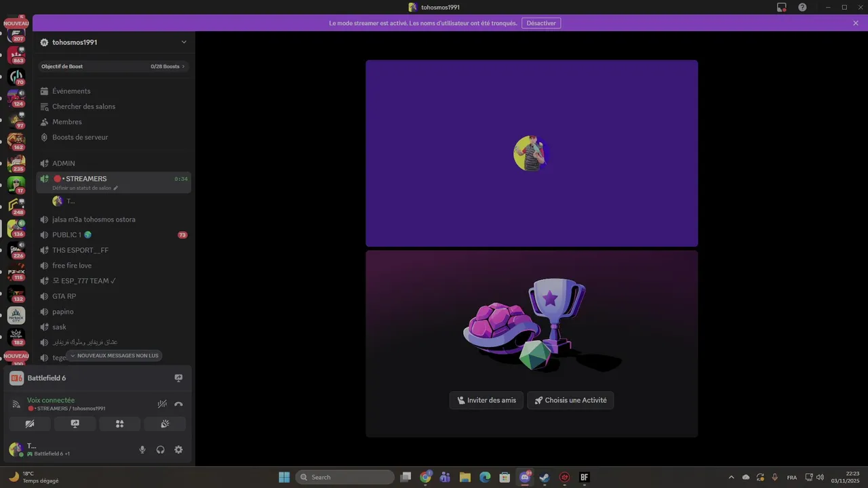Screen dimensions: 868x488
Task: Click Définir un statut de salon
Action: coord(85,188)
